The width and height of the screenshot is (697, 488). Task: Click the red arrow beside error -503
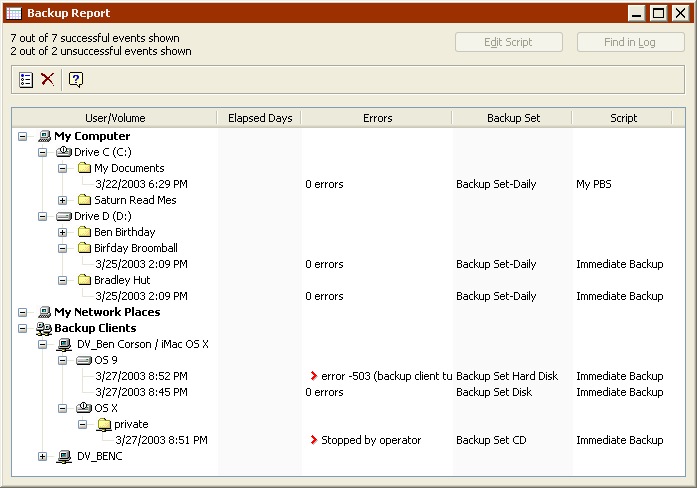tap(314, 376)
